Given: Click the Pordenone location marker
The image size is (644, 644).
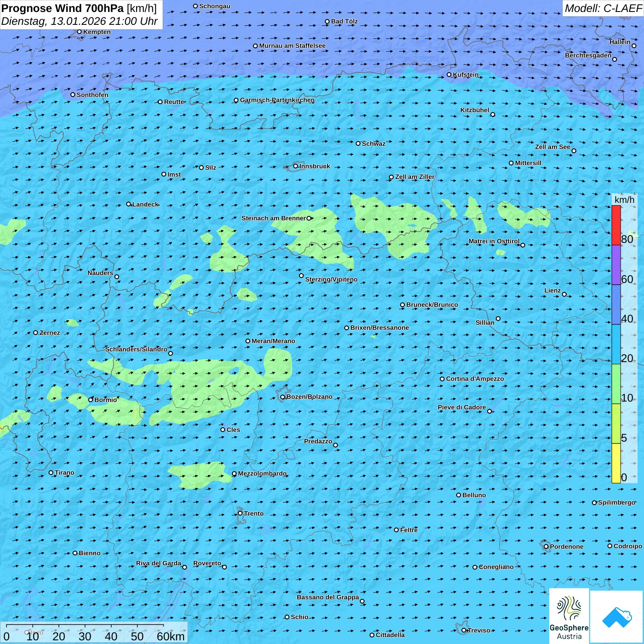Looking at the screenshot, I should [x=546, y=546].
